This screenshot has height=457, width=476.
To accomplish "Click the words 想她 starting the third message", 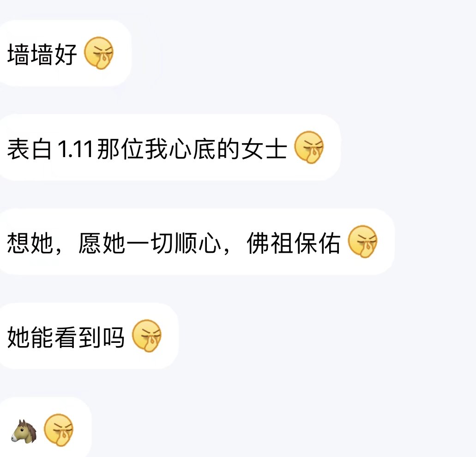I will 30,243.
